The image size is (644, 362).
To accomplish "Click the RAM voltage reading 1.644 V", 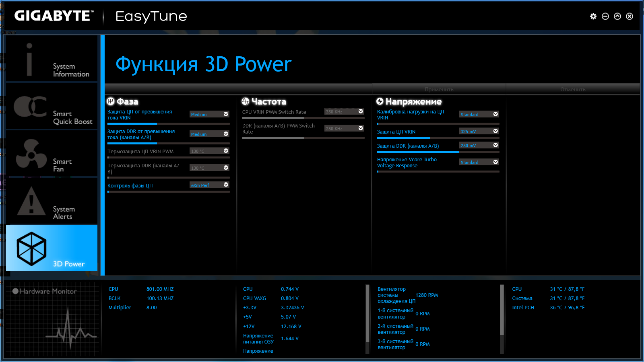I will 290,339.
